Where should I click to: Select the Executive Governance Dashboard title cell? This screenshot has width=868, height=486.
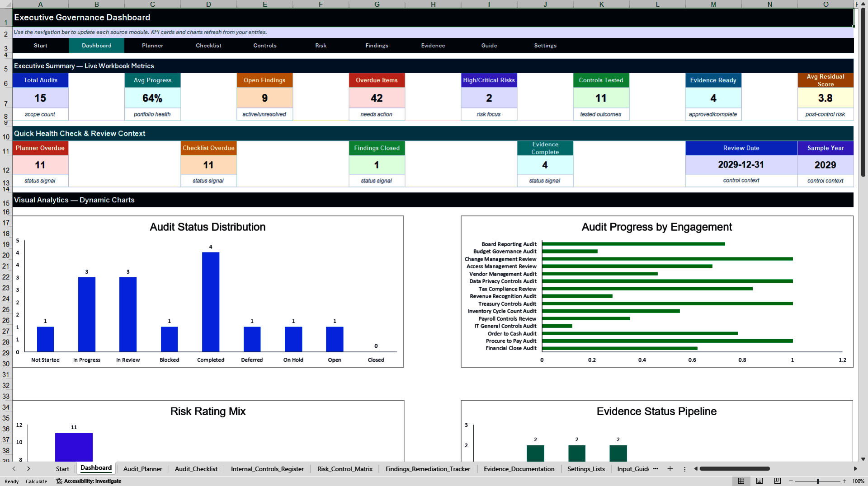(x=433, y=18)
